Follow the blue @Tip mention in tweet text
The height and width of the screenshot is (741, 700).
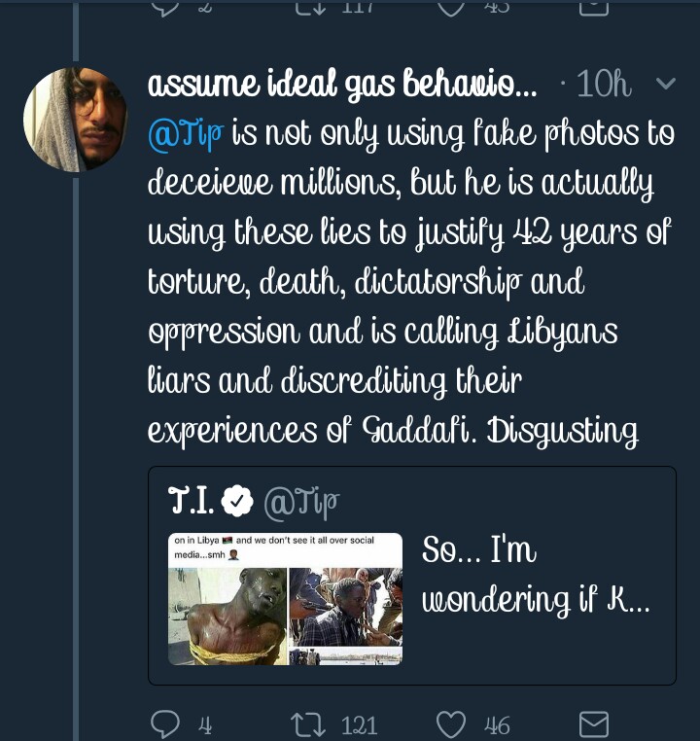point(186,133)
